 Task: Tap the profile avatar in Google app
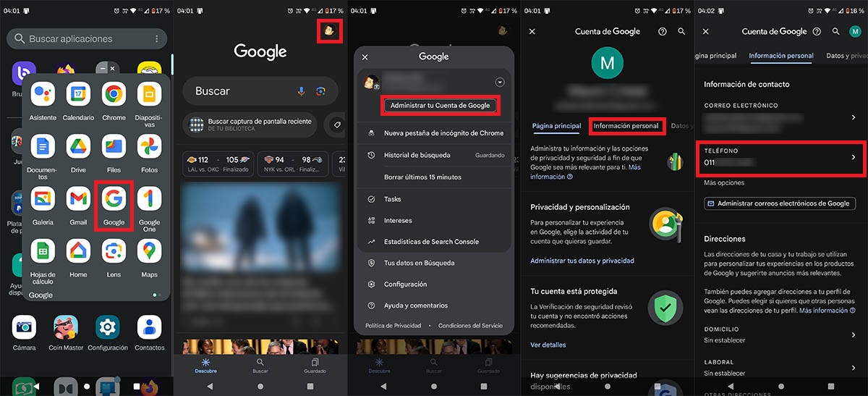click(x=330, y=31)
